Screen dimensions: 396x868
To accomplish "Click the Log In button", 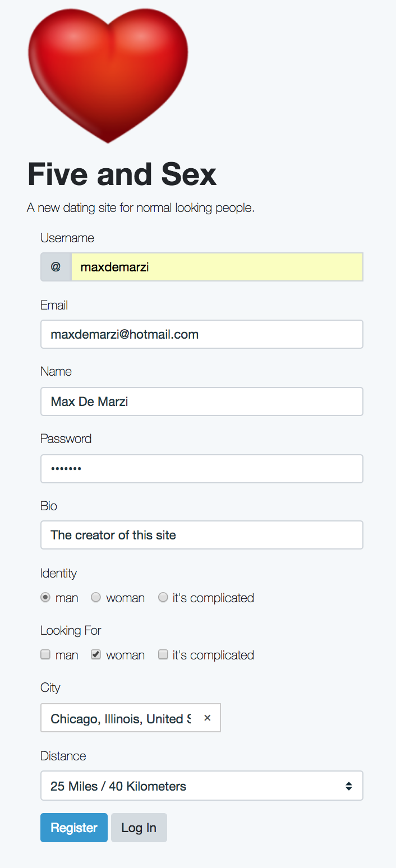I will coord(139,828).
